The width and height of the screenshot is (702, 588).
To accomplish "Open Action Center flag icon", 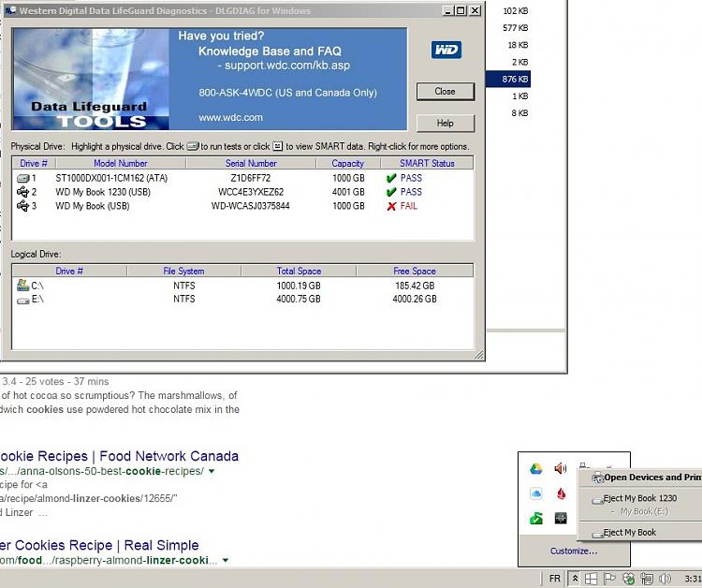I will pyautogui.click(x=609, y=579).
